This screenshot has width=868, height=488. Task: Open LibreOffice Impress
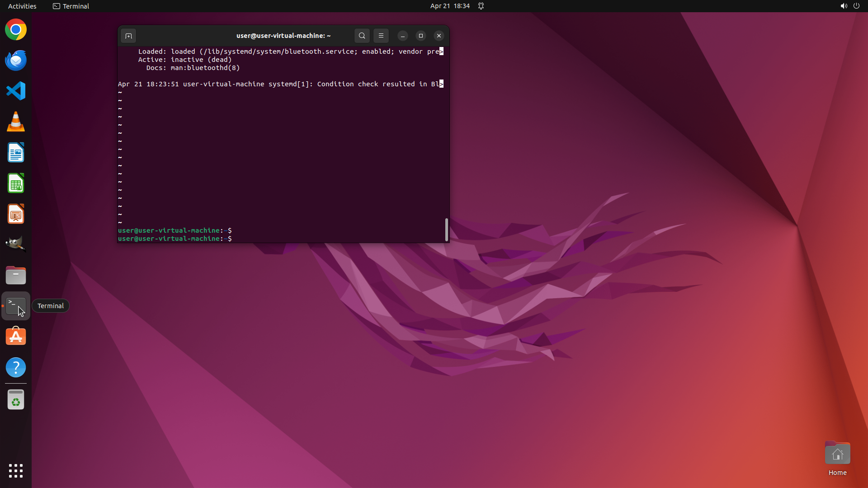tap(16, 214)
